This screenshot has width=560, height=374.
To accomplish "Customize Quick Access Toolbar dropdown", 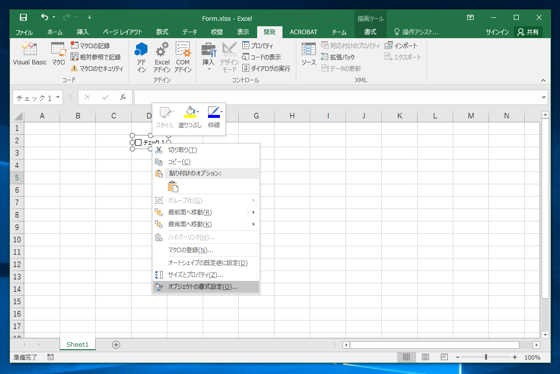I will [x=89, y=17].
